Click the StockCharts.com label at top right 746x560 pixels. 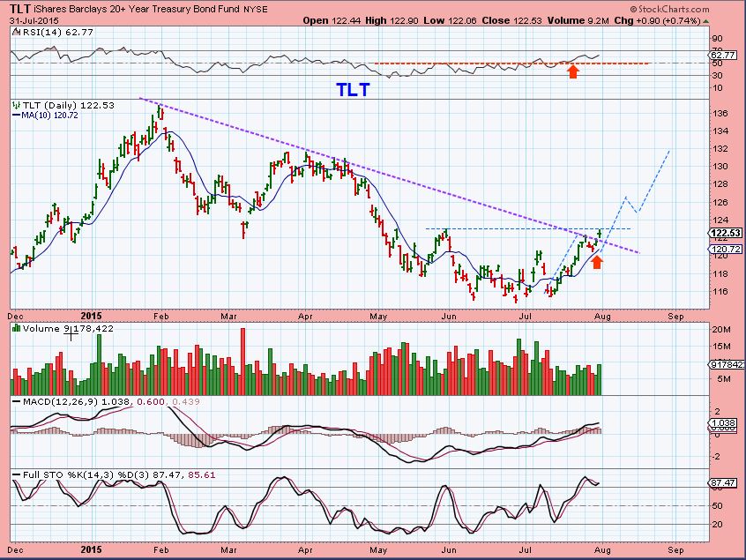click(x=669, y=9)
